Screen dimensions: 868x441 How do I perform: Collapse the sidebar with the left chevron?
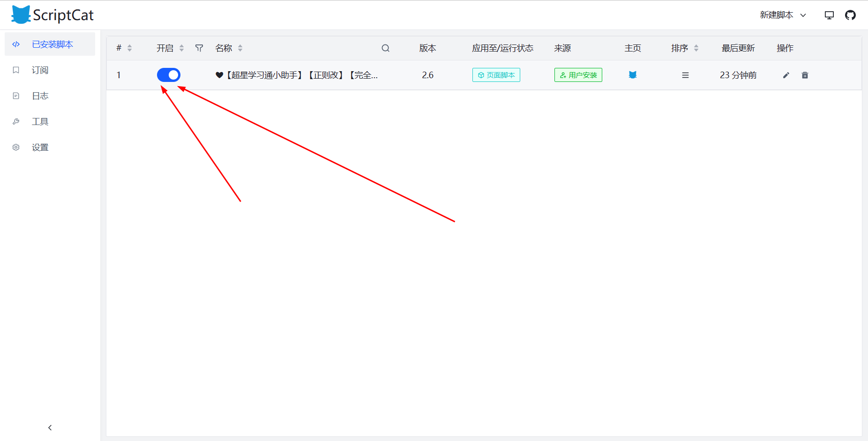(x=50, y=427)
